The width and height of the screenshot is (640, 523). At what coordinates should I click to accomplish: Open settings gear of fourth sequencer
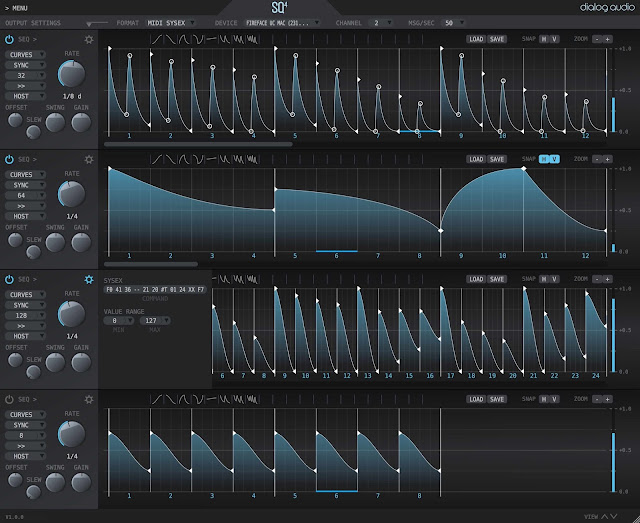coord(89,399)
